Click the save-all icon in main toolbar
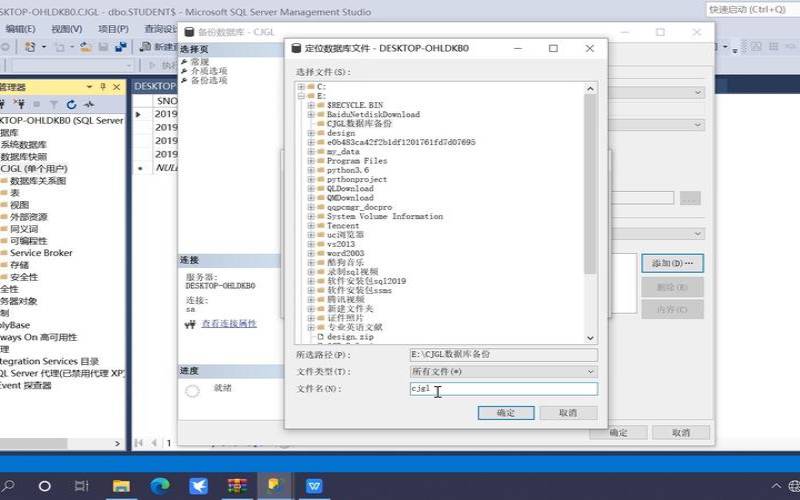The width and height of the screenshot is (800, 500). point(121,47)
